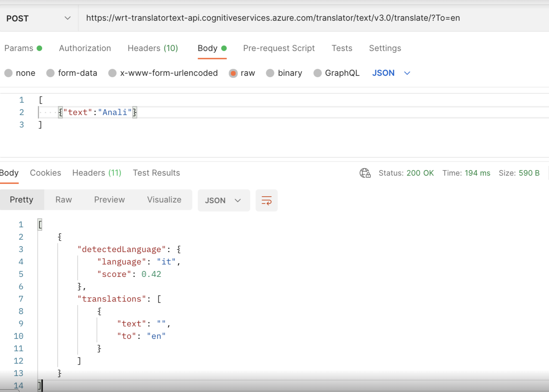The width and height of the screenshot is (549, 392).
Task: Select the GraphQL body radio button
Action: tap(317, 73)
